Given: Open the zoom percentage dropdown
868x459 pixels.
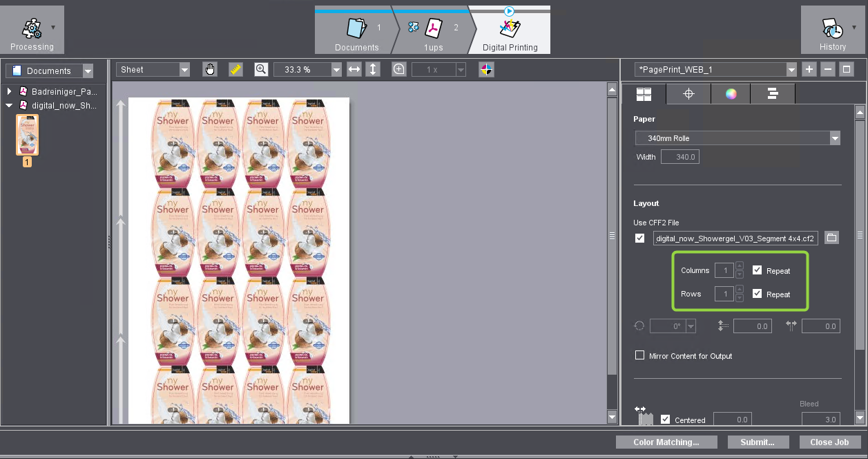Looking at the screenshot, I should point(336,69).
